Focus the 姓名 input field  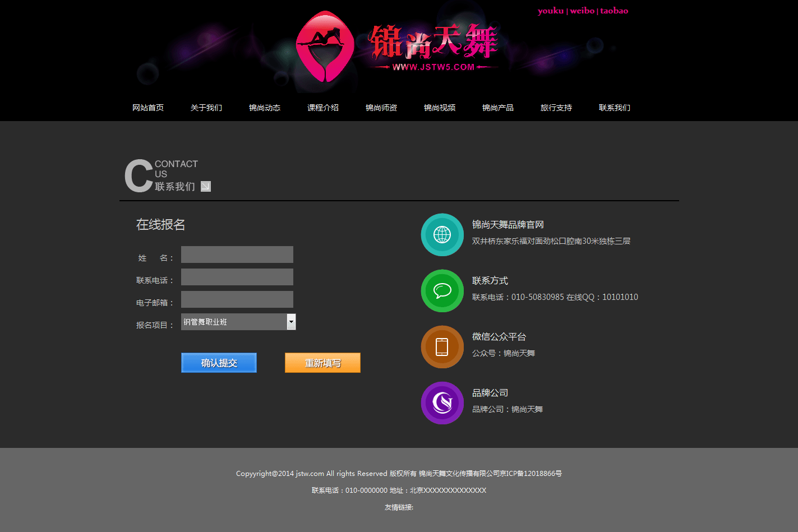coord(237,255)
